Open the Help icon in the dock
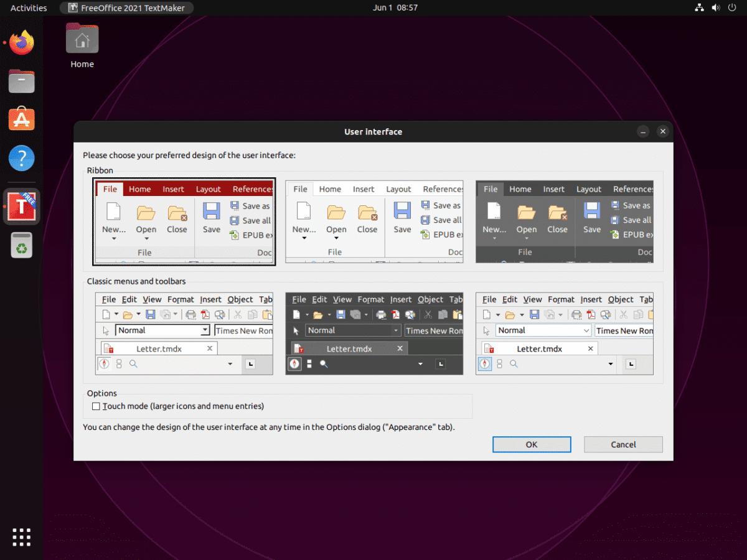Viewport: 747px width, 560px height. pyautogui.click(x=22, y=158)
